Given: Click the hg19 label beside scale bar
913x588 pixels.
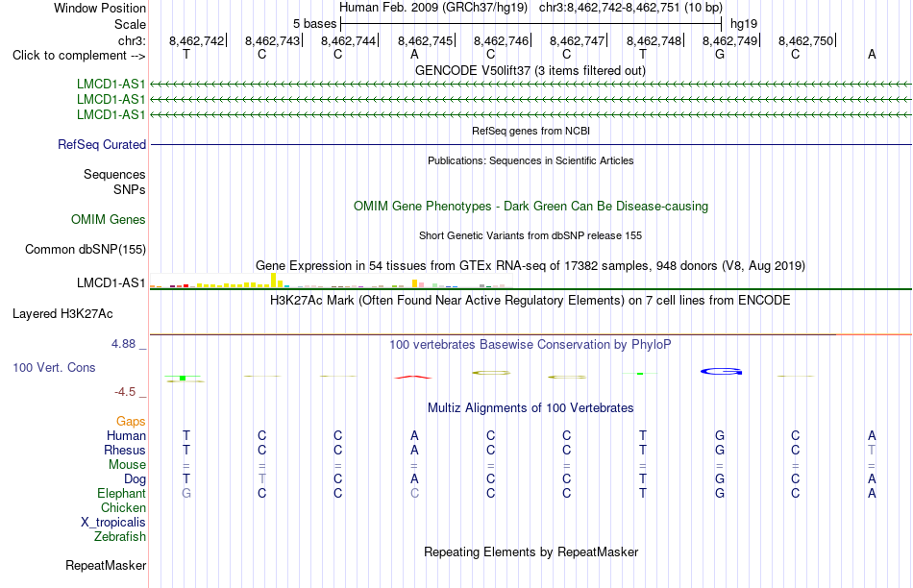Looking at the screenshot, I should click(744, 24).
